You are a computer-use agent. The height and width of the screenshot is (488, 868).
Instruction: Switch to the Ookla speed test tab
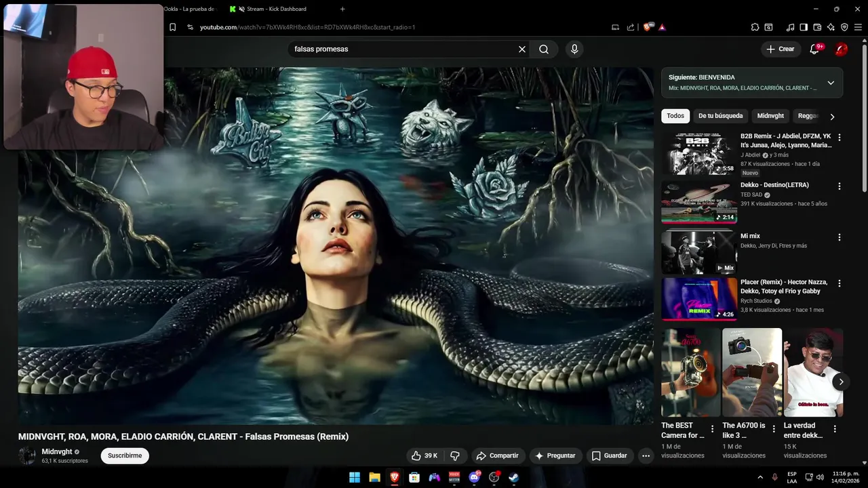[189, 9]
